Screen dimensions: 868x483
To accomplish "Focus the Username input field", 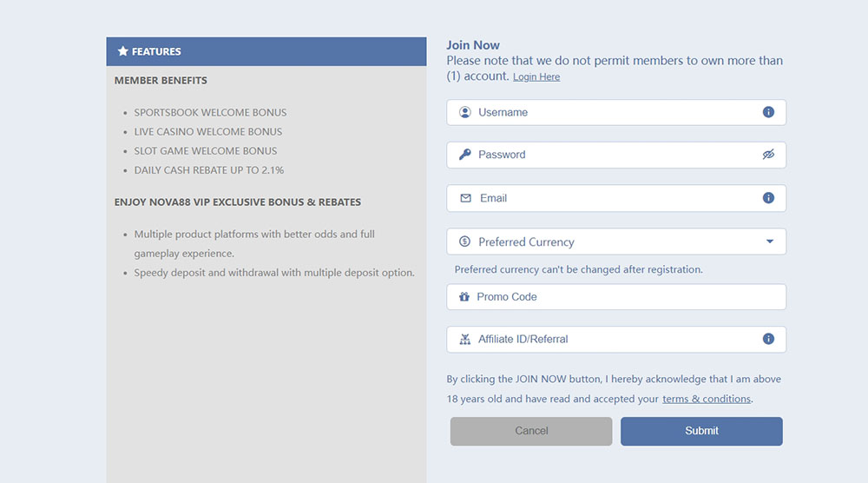I will (616, 112).
